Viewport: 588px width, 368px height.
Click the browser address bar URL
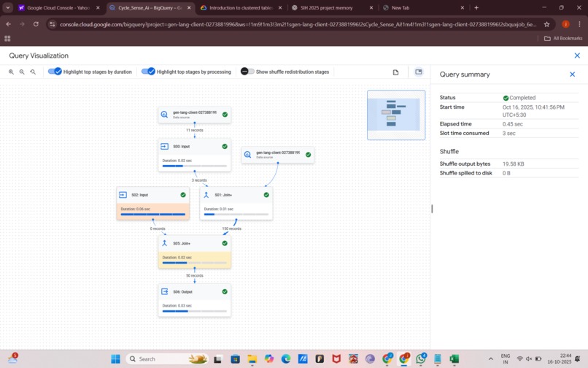(x=298, y=24)
